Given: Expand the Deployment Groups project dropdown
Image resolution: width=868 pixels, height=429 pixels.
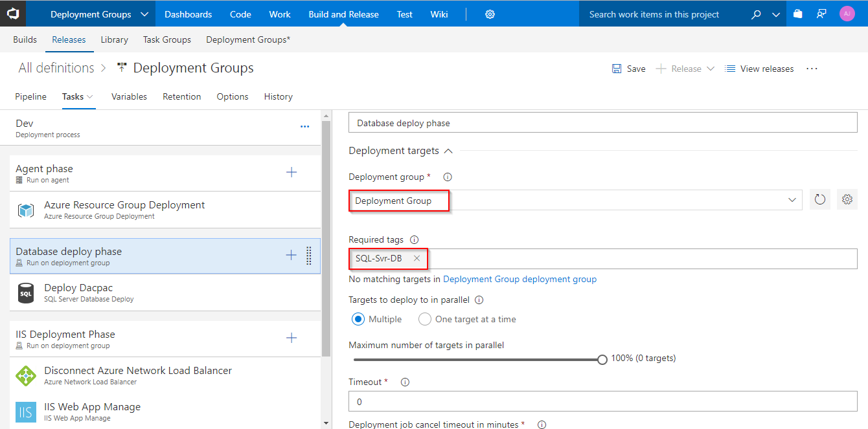Looking at the screenshot, I should click(144, 14).
